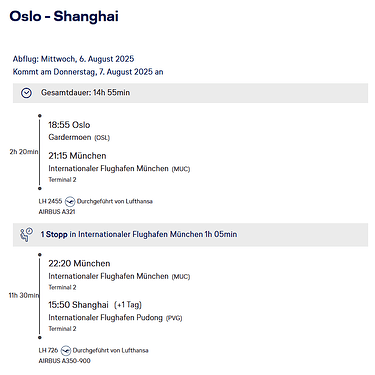Click the AIRBUS A350-900 aircraft label
This screenshot has height=375, width=375.
point(64,361)
